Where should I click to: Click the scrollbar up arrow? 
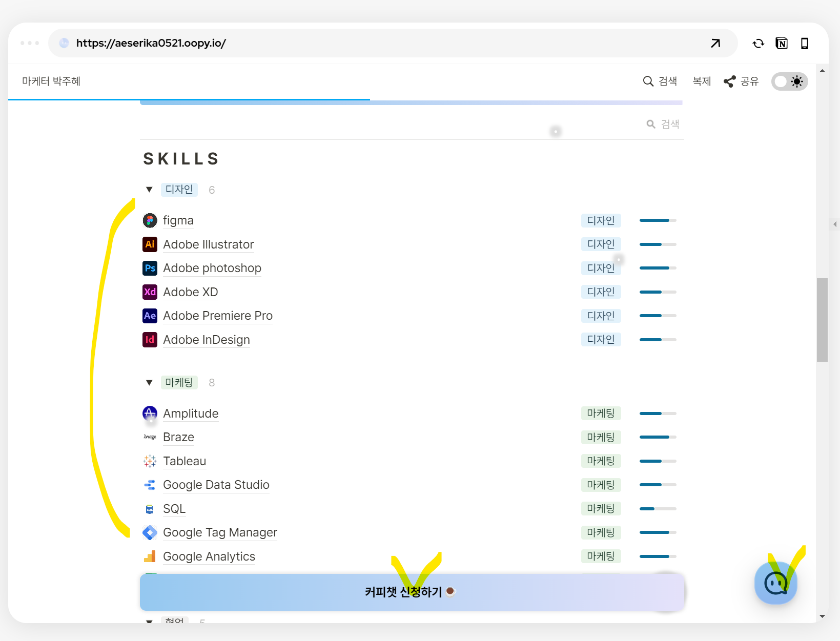click(822, 71)
